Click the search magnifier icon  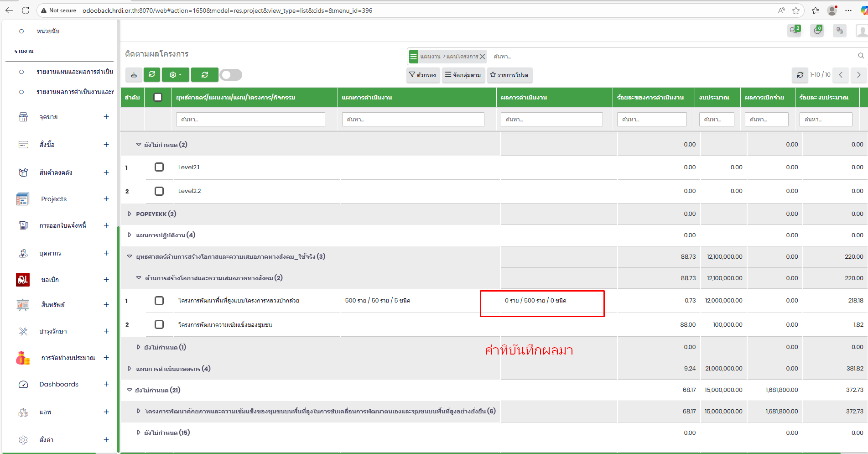[x=861, y=56]
